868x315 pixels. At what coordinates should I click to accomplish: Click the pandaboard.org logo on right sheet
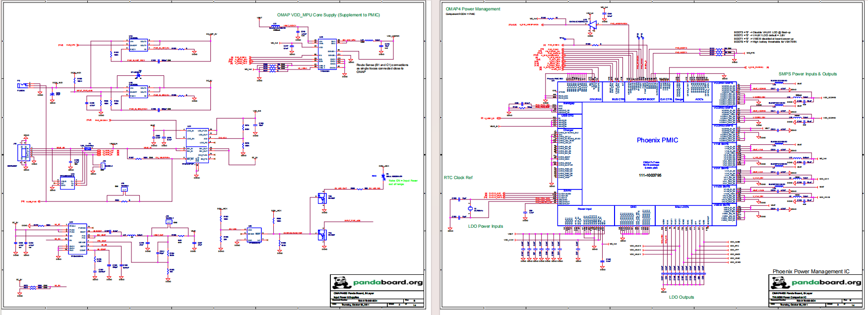click(x=816, y=282)
